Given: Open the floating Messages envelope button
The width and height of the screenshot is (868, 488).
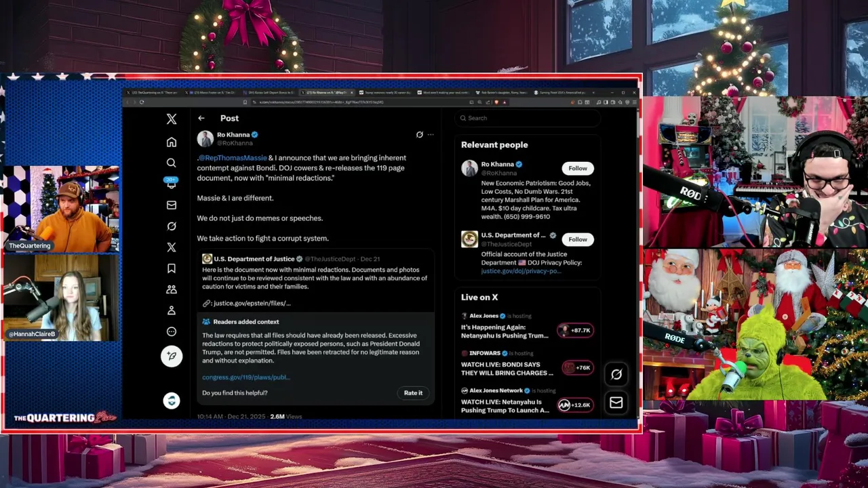Looking at the screenshot, I should tap(616, 403).
